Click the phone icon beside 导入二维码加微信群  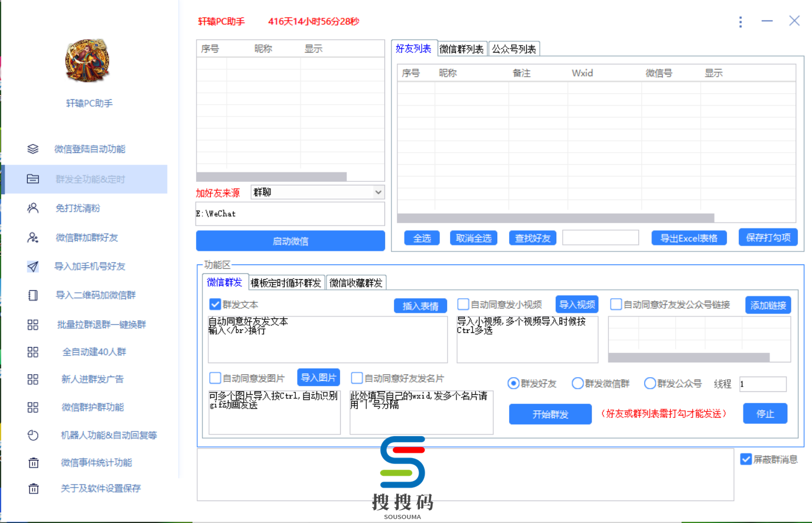coord(33,295)
